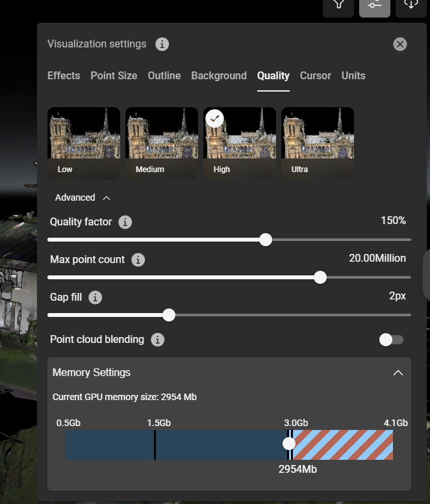Collapse the Memory Settings section
This screenshot has height=504, width=430.
pyautogui.click(x=398, y=373)
